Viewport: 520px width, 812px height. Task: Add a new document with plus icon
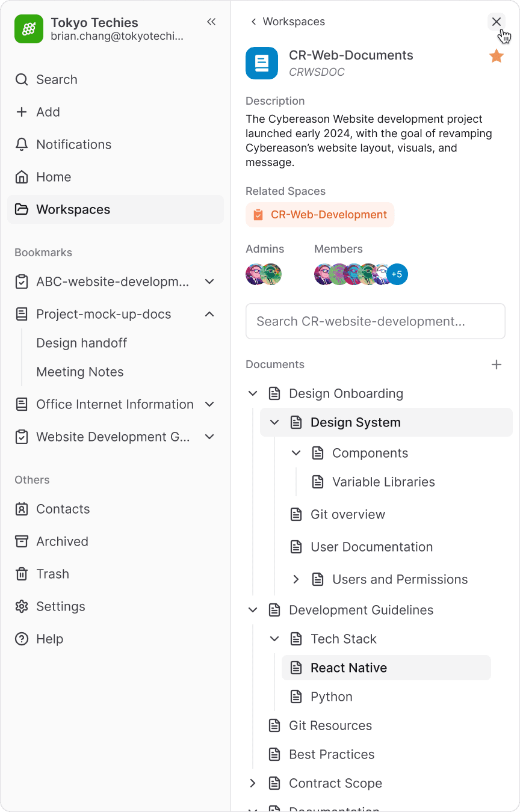pyautogui.click(x=497, y=364)
